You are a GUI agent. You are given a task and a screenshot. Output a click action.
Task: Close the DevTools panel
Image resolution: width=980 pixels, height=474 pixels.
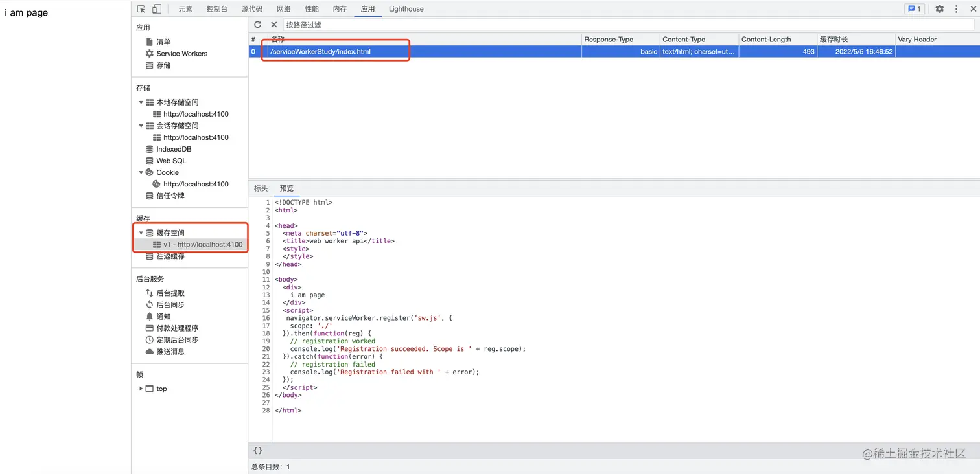(x=973, y=9)
